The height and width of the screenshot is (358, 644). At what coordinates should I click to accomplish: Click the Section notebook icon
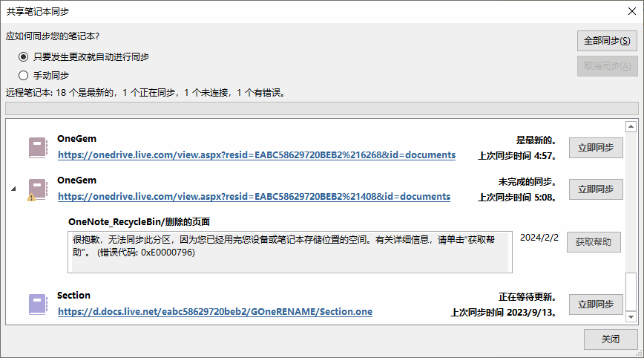38,305
